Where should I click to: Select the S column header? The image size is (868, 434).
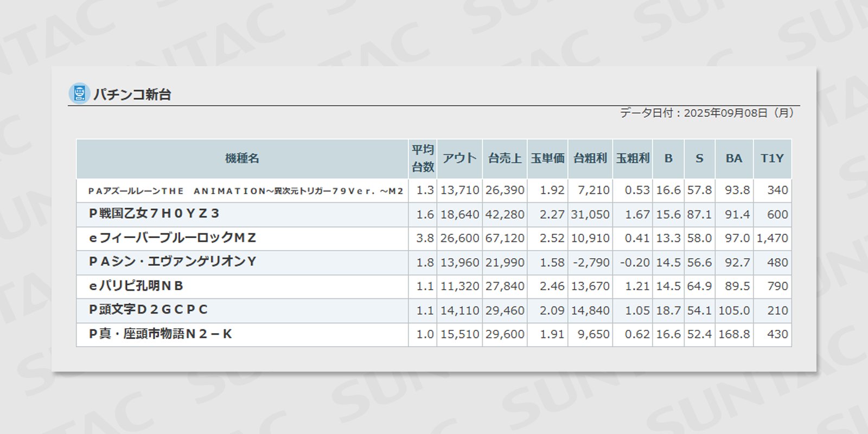click(699, 158)
